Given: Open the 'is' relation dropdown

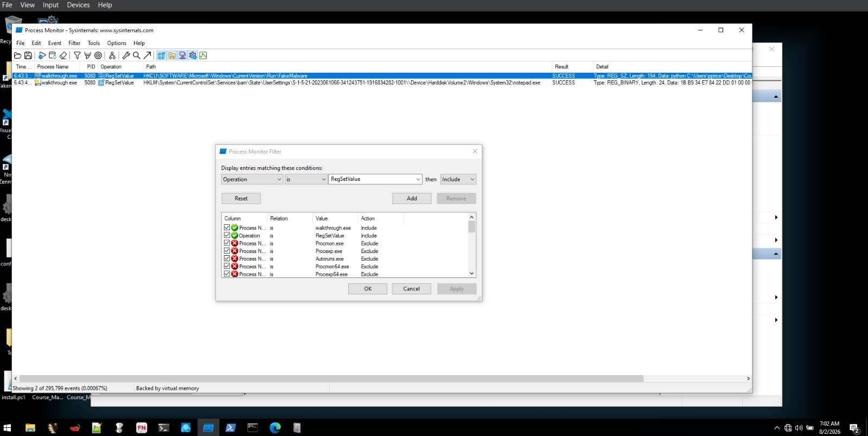Looking at the screenshot, I should click(x=306, y=179).
